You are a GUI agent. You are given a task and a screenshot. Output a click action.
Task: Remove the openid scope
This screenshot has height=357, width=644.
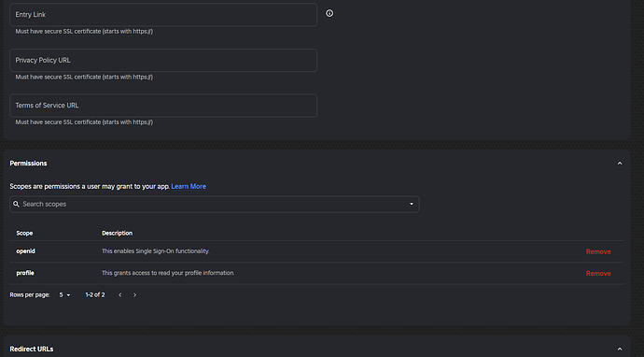point(598,251)
